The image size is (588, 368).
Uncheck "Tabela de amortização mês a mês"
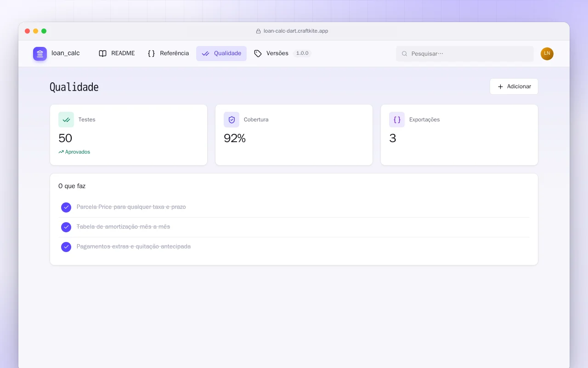[x=66, y=227]
